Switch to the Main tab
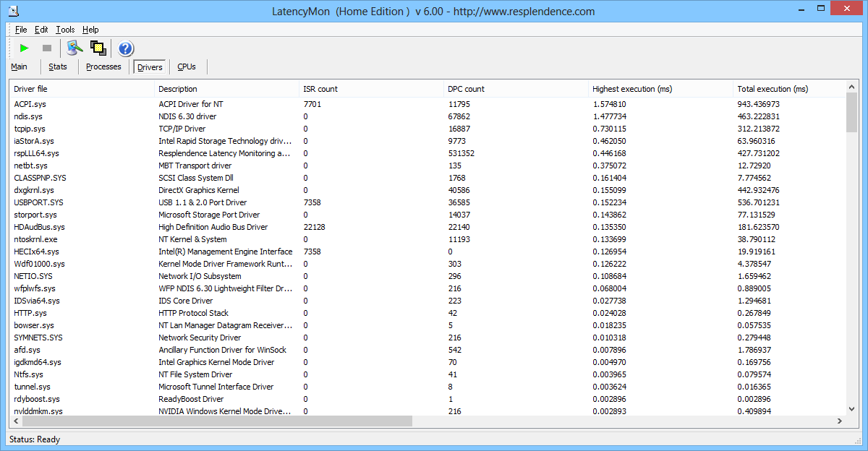The height and width of the screenshot is (451, 868). pyautogui.click(x=20, y=66)
